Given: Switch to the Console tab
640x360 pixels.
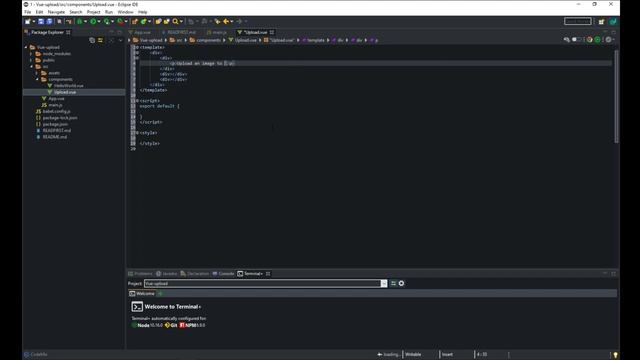Looking at the screenshot, I should [x=223, y=273].
